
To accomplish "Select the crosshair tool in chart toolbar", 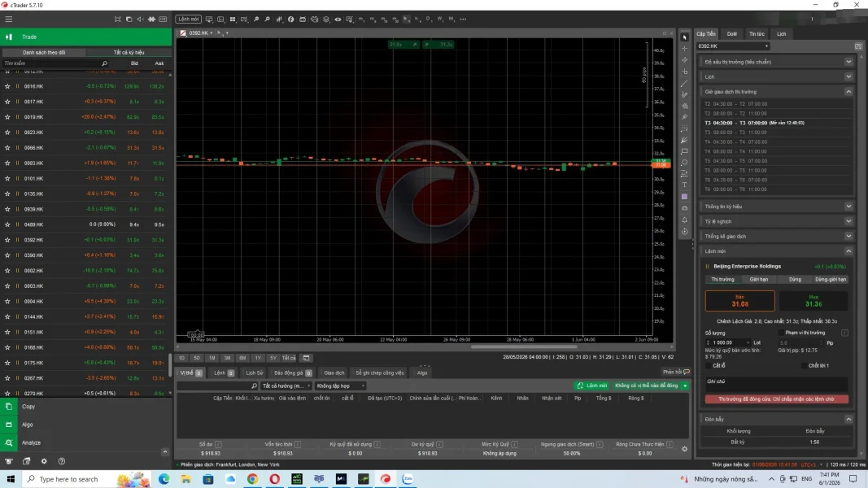I will pyautogui.click(x=685, y=49).
